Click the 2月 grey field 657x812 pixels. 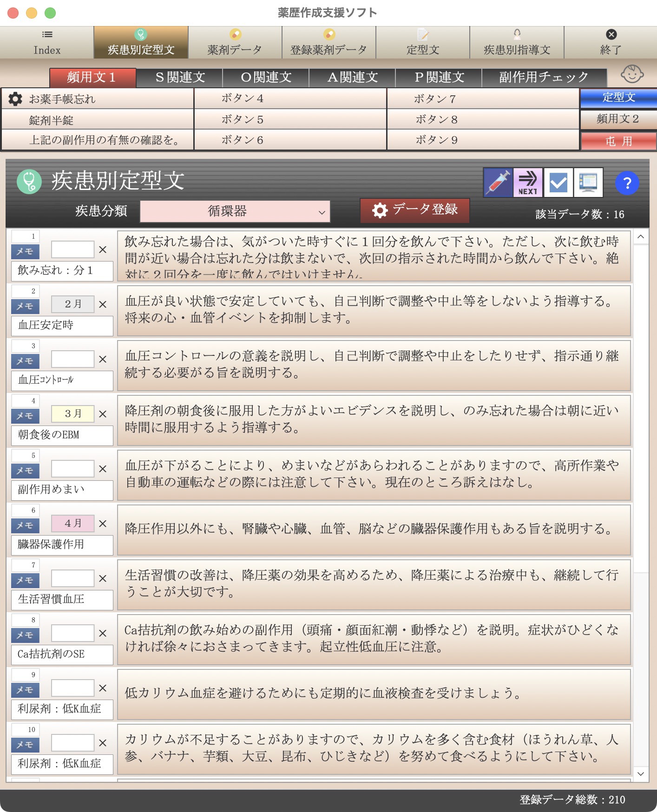click(x=72, y=304)
